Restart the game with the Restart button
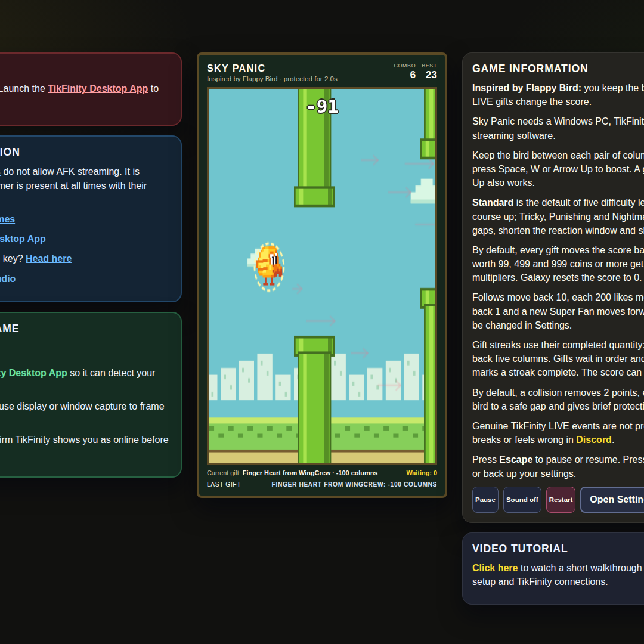This screenshot has height=644, width=644. [561, 500]
